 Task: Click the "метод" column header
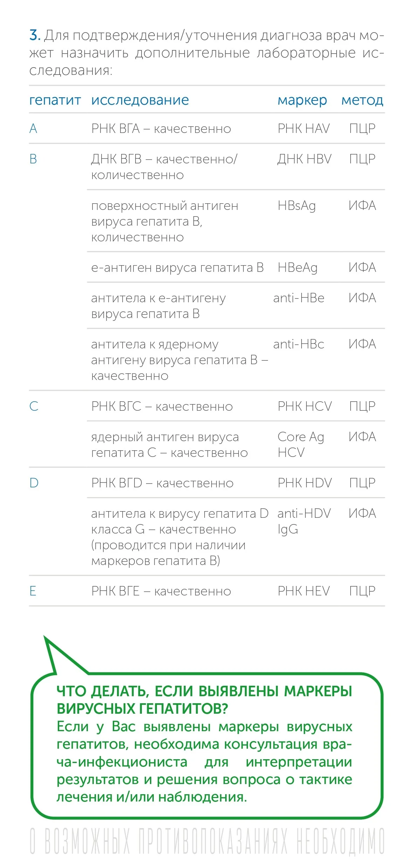[x=362, y=100]
